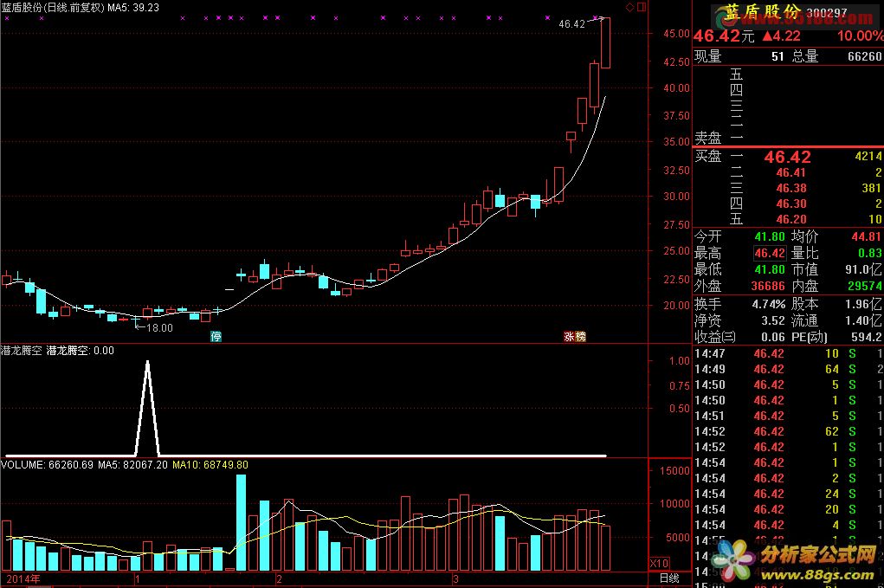Click the 46.42 high price annotation on the chart
884x588 pixels.
(x=571, y=24)
